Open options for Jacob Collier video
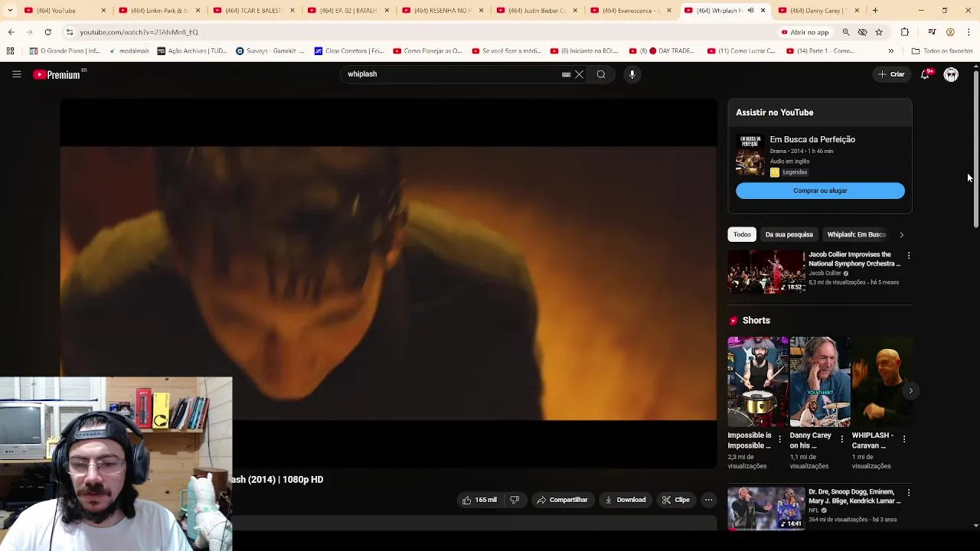This screenshot has width=980, height=551. click(x=909, y=256)
